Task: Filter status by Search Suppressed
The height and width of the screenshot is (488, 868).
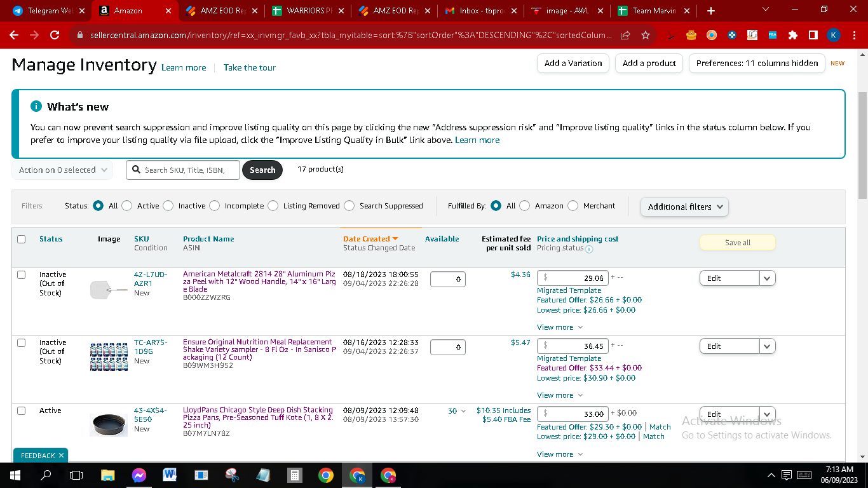Action: (349, 206)
